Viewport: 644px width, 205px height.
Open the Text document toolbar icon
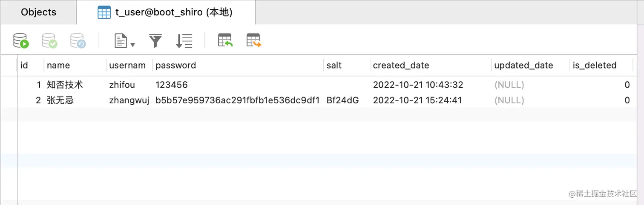(121, 41)
